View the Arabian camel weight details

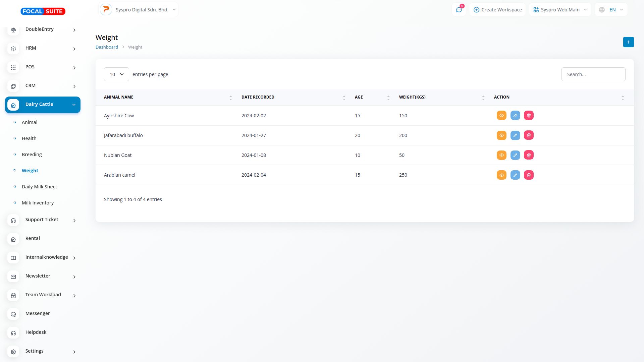(x=501, y=175)
